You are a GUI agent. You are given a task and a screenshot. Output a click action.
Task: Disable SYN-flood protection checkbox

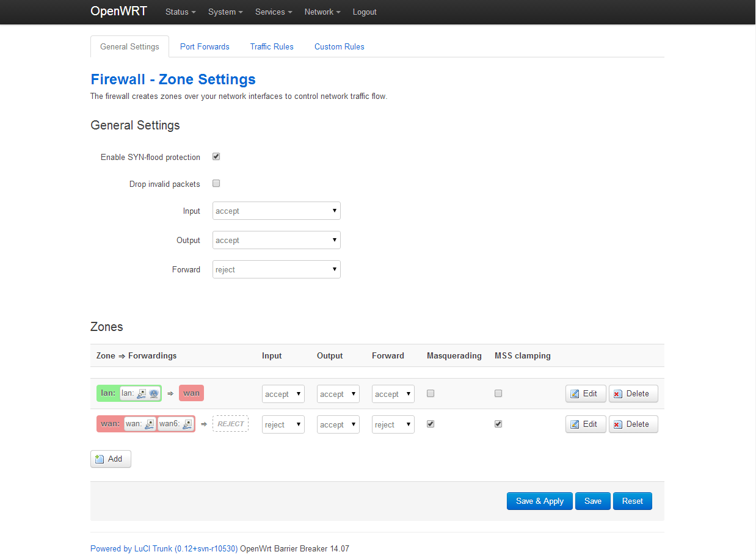click(x=216, y=157)
